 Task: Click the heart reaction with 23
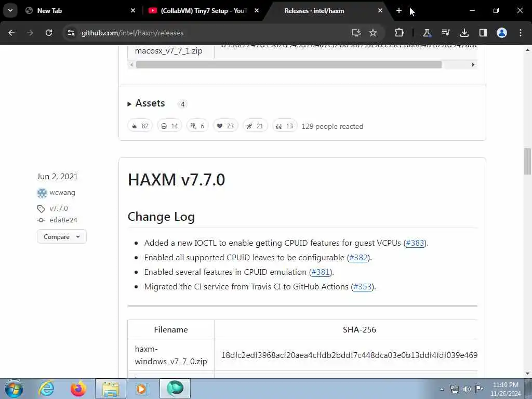[x=225, y=126]
